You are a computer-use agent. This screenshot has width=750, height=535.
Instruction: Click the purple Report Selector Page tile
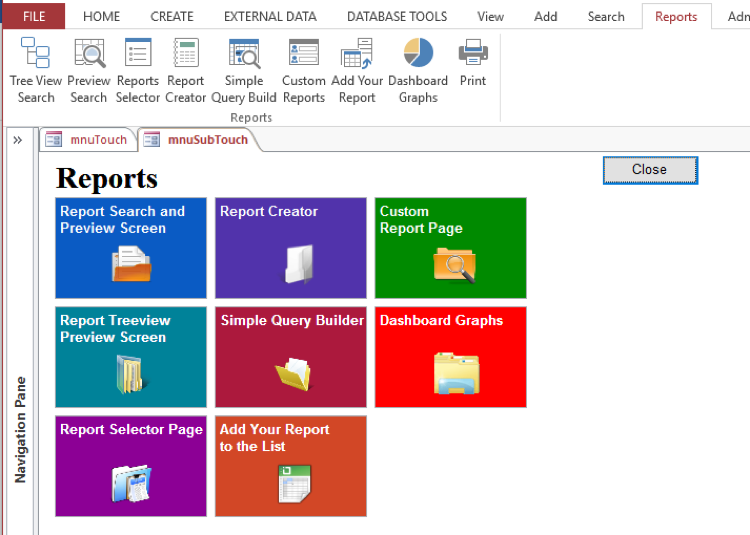[x=131, y=466]
